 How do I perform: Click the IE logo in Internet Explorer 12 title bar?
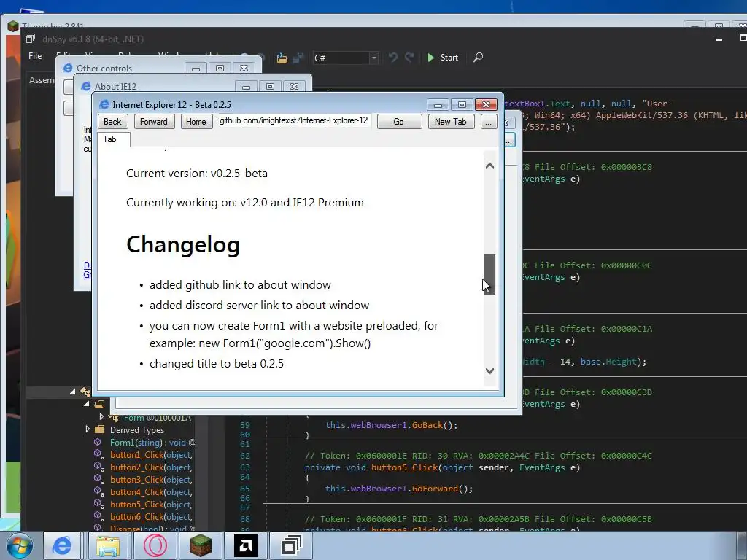(x=104, y=104)
